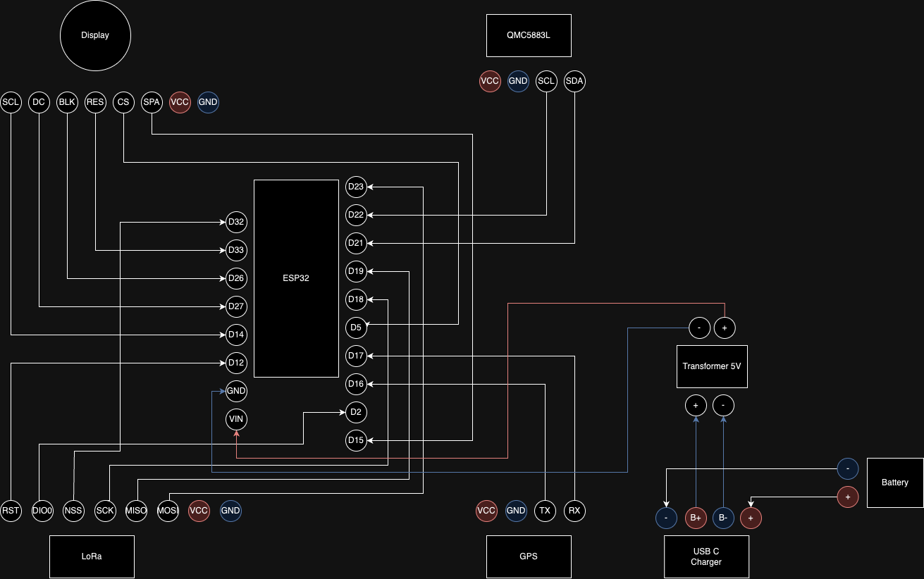924x579 pixels.
Task: Select the DIO0 pin
Action: click(x=42, y=511)
